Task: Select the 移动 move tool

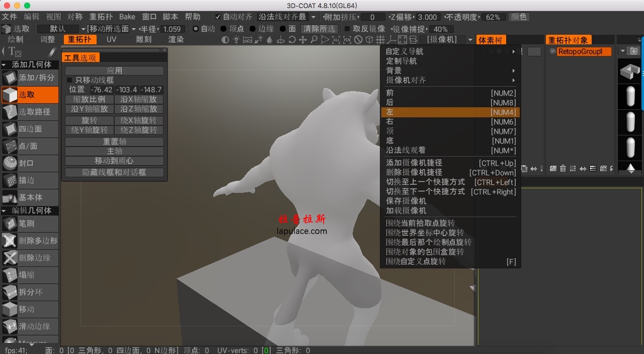Action: [30, 309]
